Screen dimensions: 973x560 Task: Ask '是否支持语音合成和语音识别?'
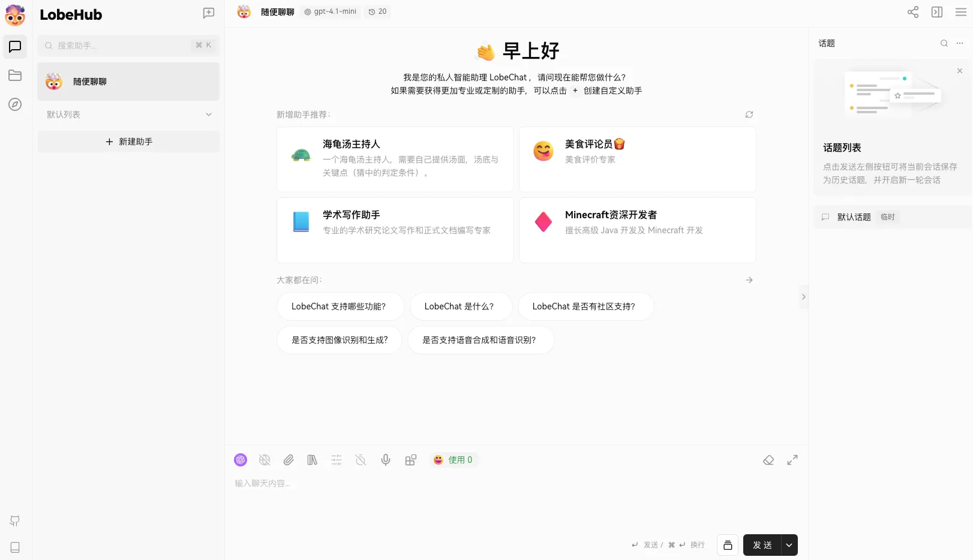(x=481, y=340)
